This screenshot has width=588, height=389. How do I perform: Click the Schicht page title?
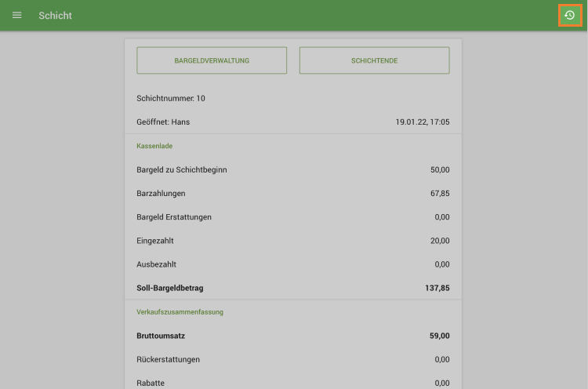point(55,16)
